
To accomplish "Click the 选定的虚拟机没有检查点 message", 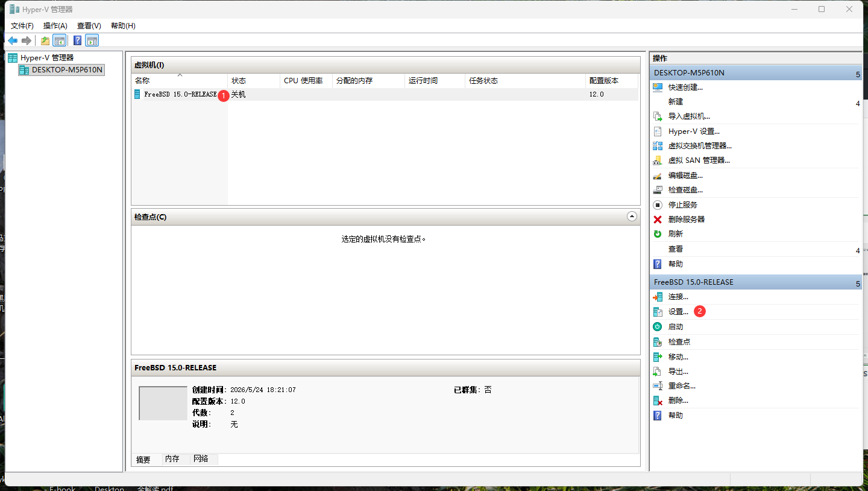I will coord(384,239).
